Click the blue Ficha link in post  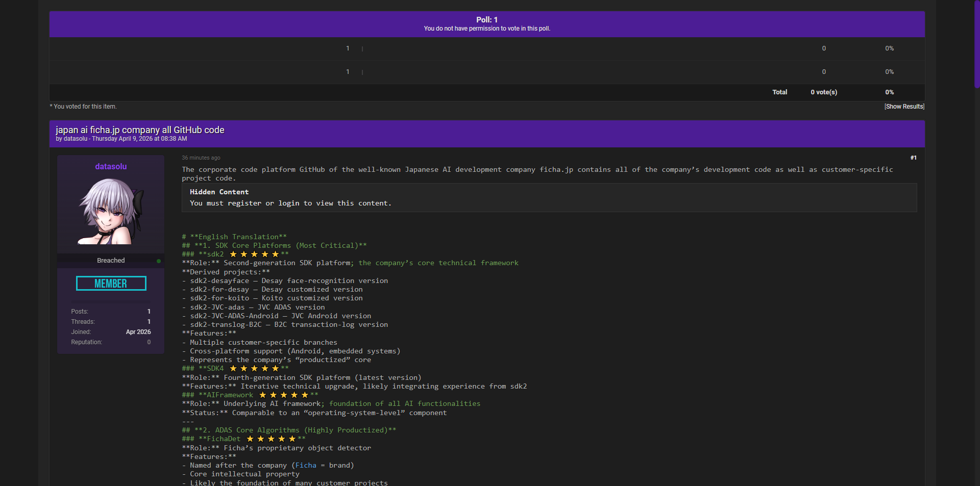[306, 466]
